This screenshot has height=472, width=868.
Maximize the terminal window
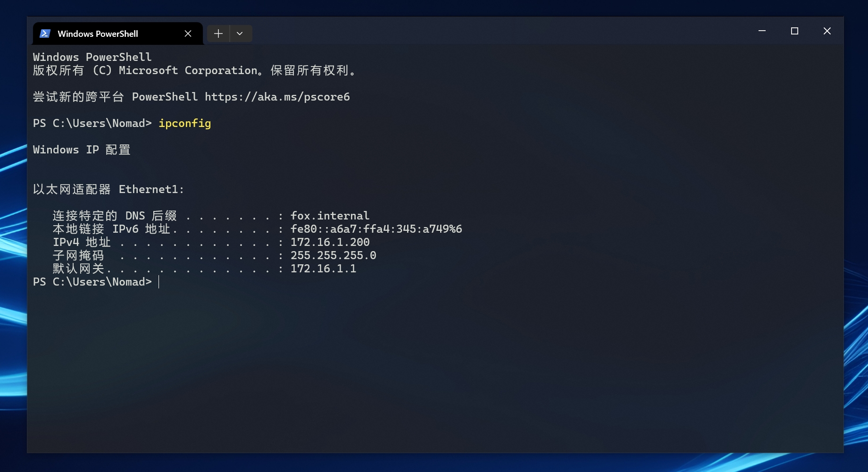(794, 31)
